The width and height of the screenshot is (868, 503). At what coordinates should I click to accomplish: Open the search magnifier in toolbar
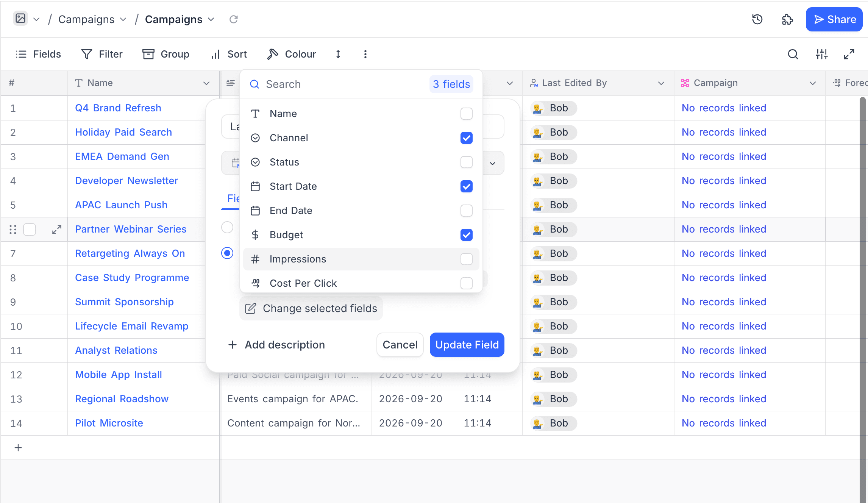(x=793, y=54)
